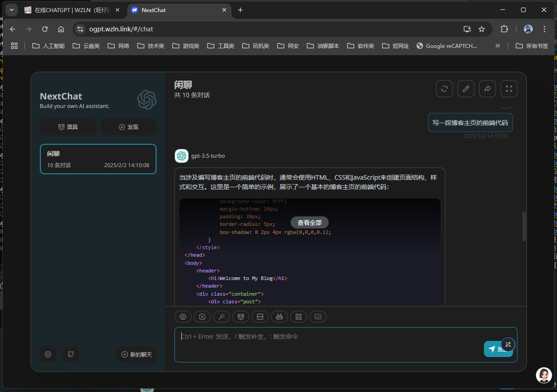This screenshot has width=557, height=392.
Task: Open the 软件类 bookmark folder
Action: click(x=361, y=46)
